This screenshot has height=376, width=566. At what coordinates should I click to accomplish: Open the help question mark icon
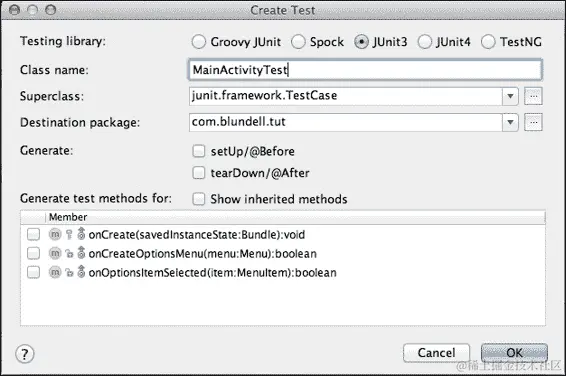(25, 354)
